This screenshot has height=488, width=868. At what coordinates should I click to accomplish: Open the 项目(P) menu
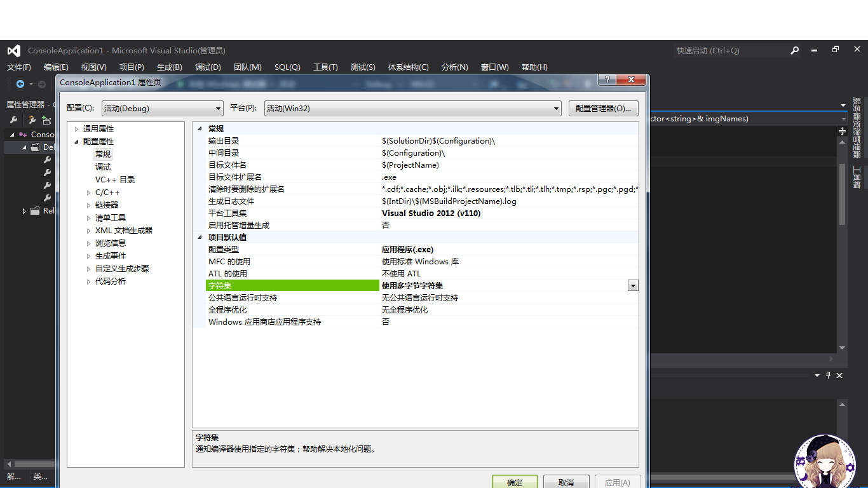[132, 67]
